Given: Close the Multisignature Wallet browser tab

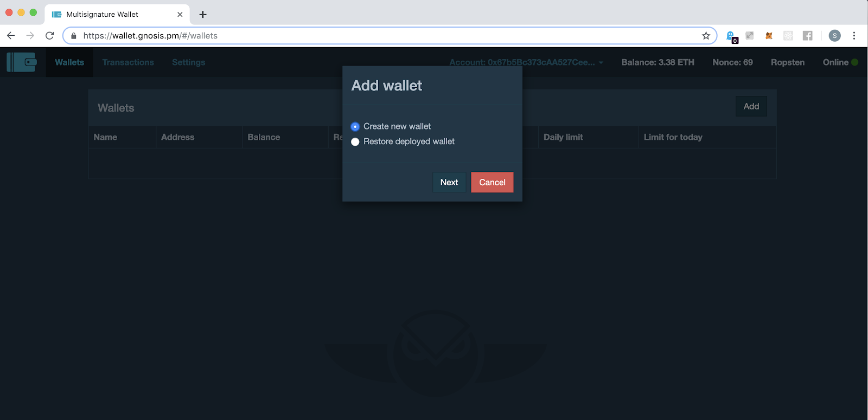Looking at the screenshot, I should 180,15.
